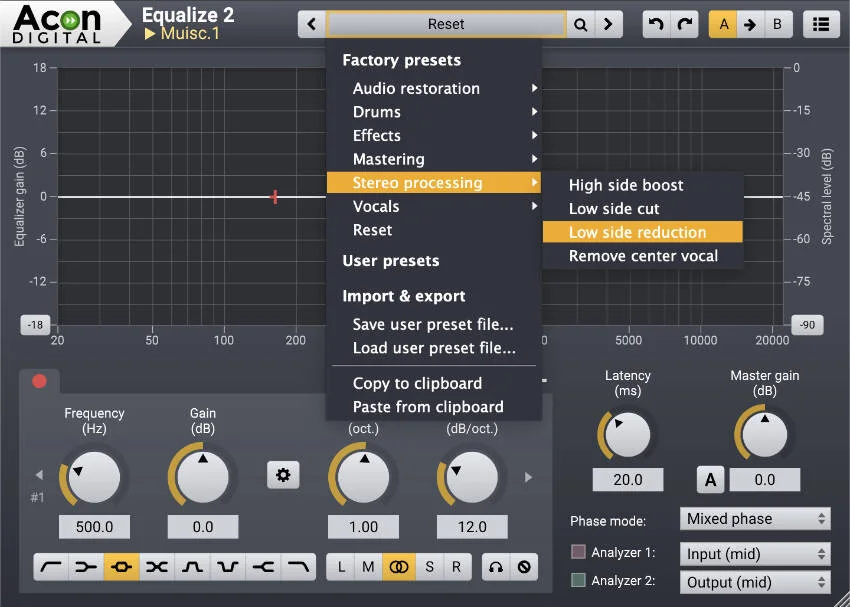The width and height of the screenshot is (850, 607).
Task: Go to next preset arrow
Action: 608,24
